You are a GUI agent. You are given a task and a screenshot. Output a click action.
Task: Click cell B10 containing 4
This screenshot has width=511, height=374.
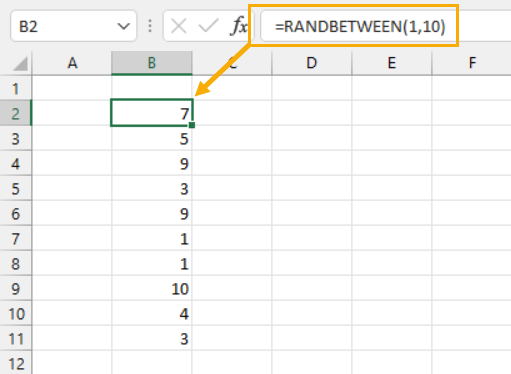[152, 313]
